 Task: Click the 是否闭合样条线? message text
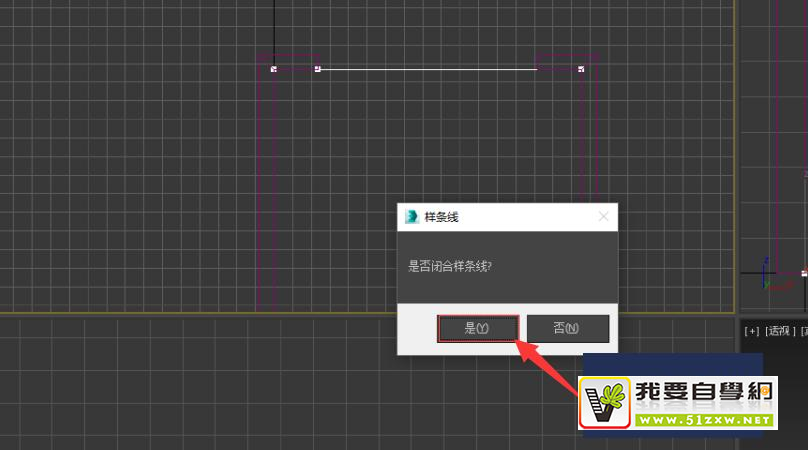450,266
